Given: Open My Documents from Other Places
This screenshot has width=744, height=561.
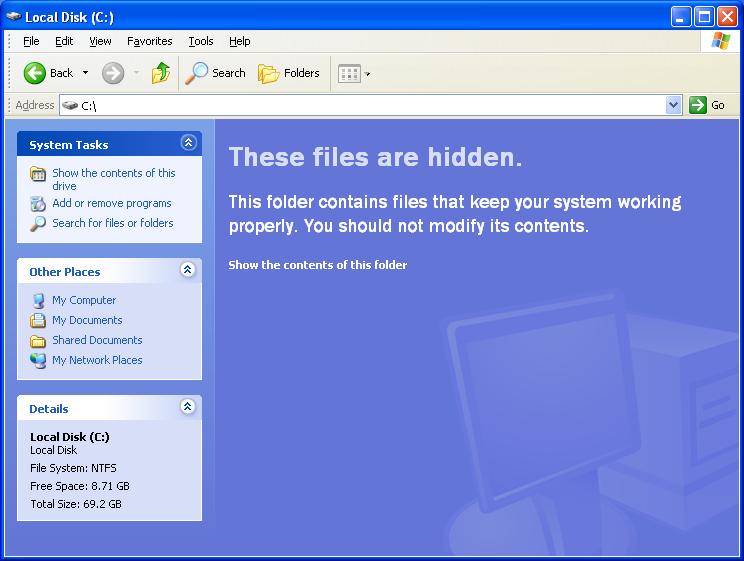Looking at the screenshot, I should (87, 320).
